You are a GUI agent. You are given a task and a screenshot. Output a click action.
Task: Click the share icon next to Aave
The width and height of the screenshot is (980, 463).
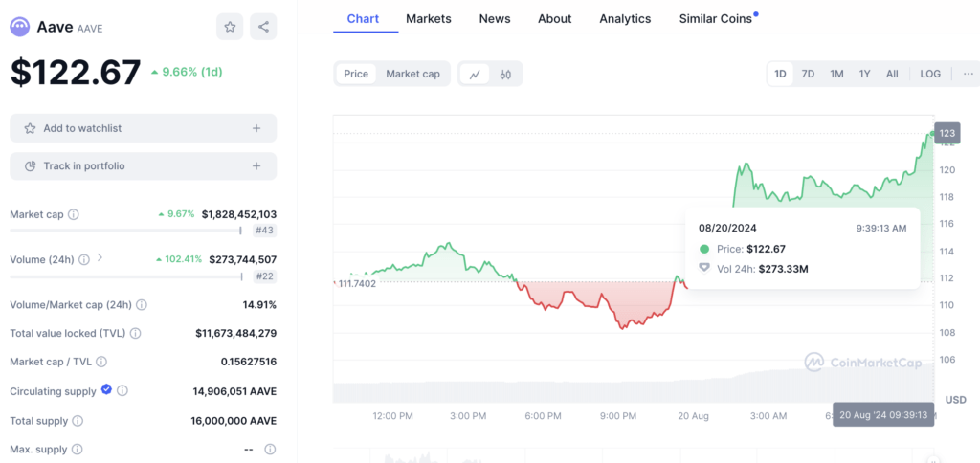point(263,27)
